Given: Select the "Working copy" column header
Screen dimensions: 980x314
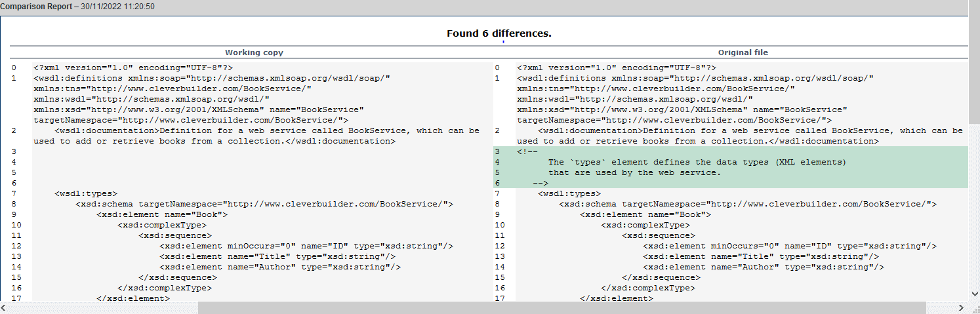Looking at the screenshot, I should coord(254,52).
